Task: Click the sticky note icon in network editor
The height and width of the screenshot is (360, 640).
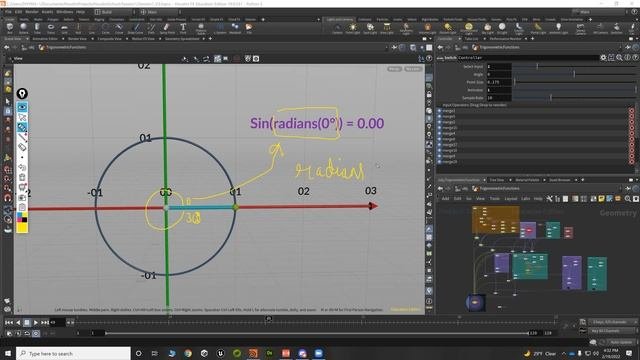Action: coord(601,199)
